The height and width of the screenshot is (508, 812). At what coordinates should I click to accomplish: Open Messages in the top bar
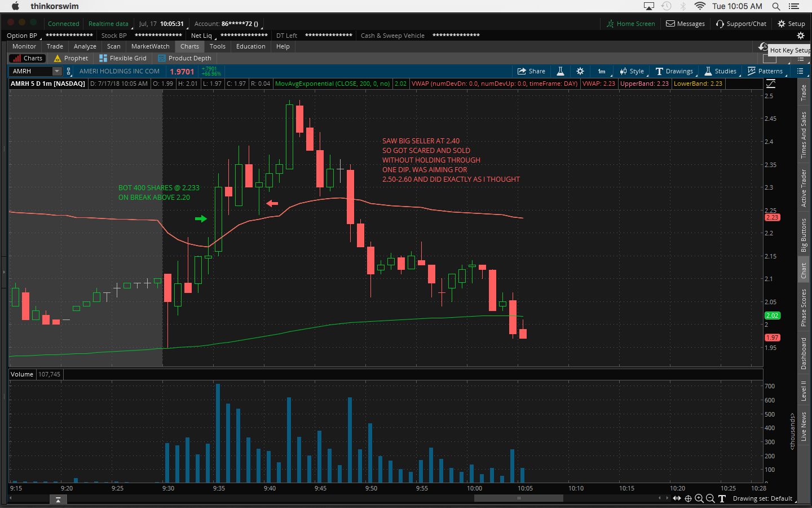pyautogui.click(x=686, y=24)
